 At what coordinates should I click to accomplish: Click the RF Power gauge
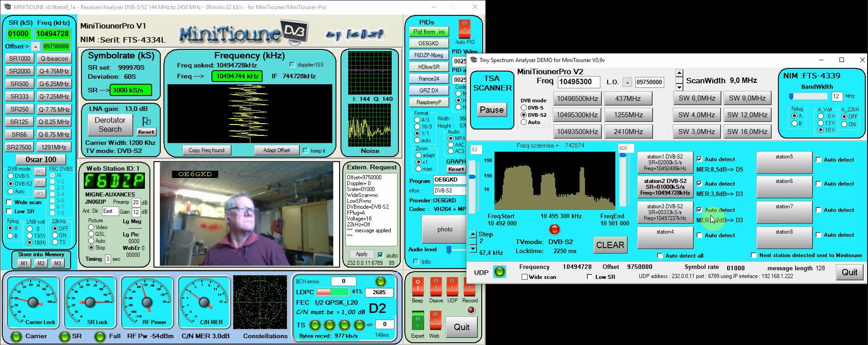(147, 302)
